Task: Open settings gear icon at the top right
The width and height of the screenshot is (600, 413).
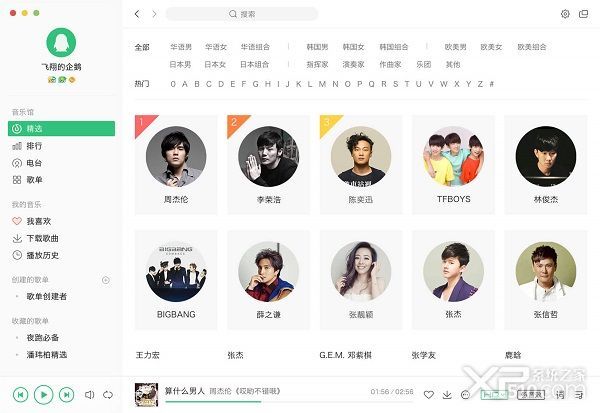Action: tap(565, 14)
